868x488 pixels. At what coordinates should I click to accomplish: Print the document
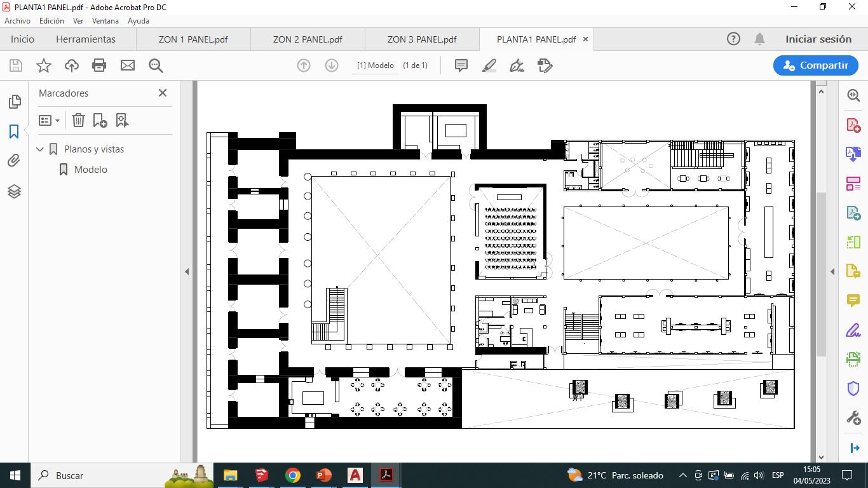pos(99,65)
